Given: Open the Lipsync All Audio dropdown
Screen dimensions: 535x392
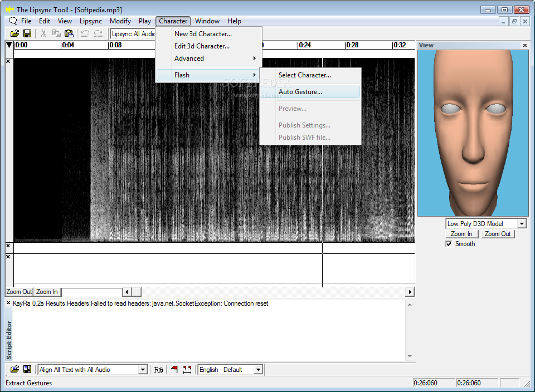Looking at the screenshot, I should tap(134, 34).
